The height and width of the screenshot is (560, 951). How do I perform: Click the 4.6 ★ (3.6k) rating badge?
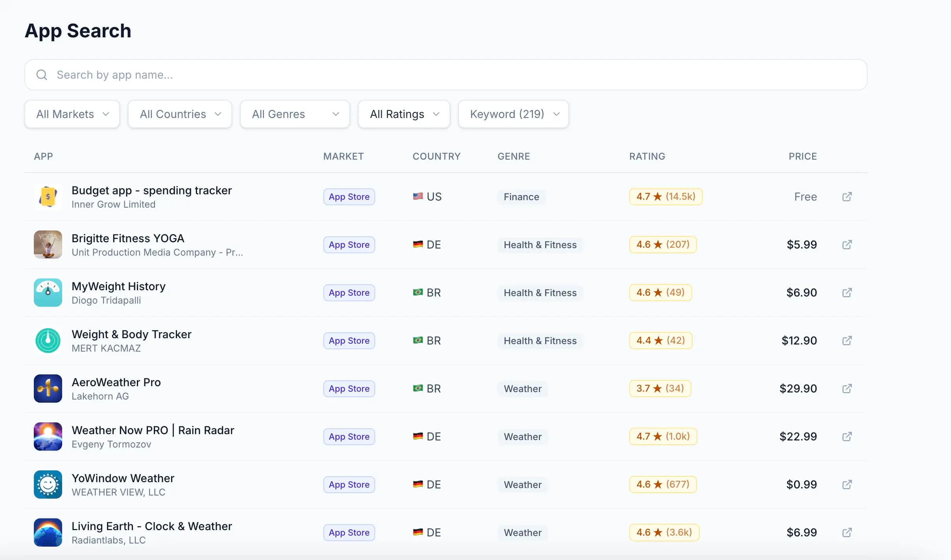pos(664,532)
